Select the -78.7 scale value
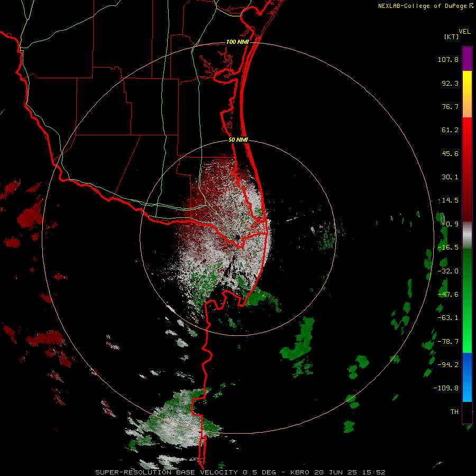Screen dimensions: 476x476 coord(448,342)
